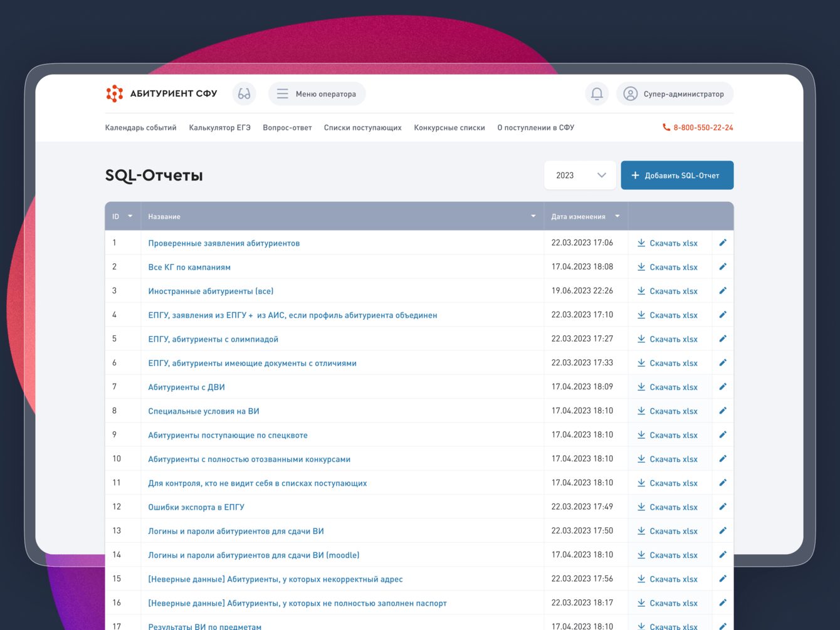
Task: Open the notifications bell
Action: click(x=597, y=94)
